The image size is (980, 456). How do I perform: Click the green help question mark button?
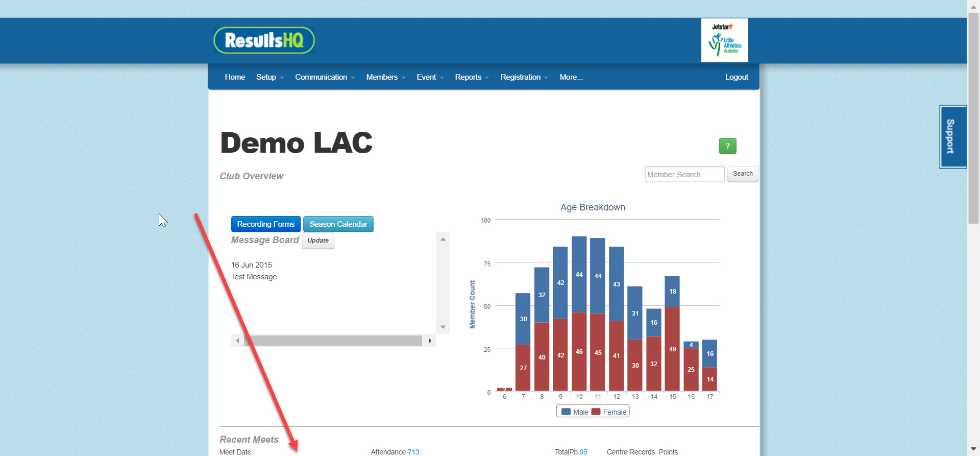(727, 146)
